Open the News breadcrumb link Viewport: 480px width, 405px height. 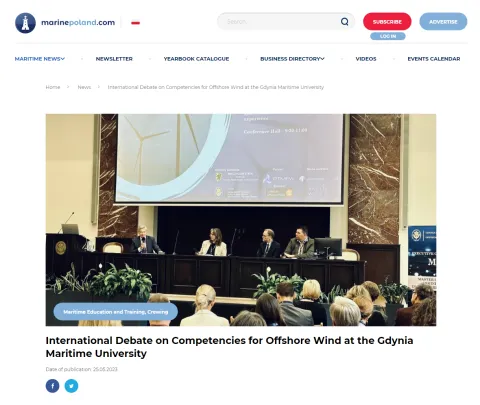84,87
